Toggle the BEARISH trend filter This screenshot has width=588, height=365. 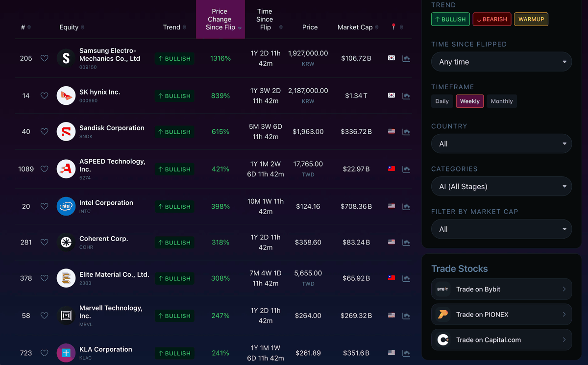click(x=492, y=19)
